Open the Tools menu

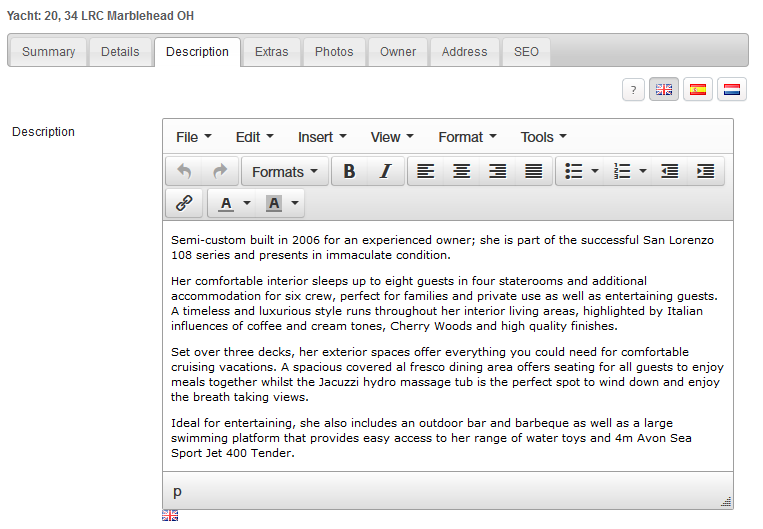point(544,137)
